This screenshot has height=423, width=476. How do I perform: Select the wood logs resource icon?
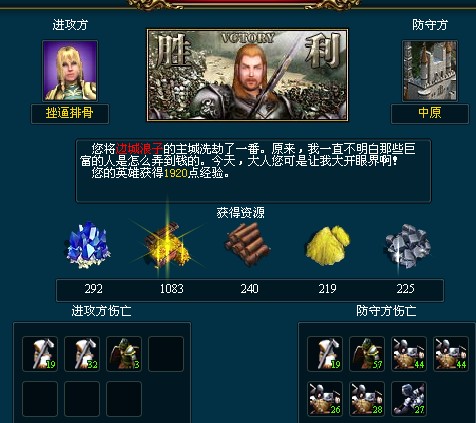(248, 244)
